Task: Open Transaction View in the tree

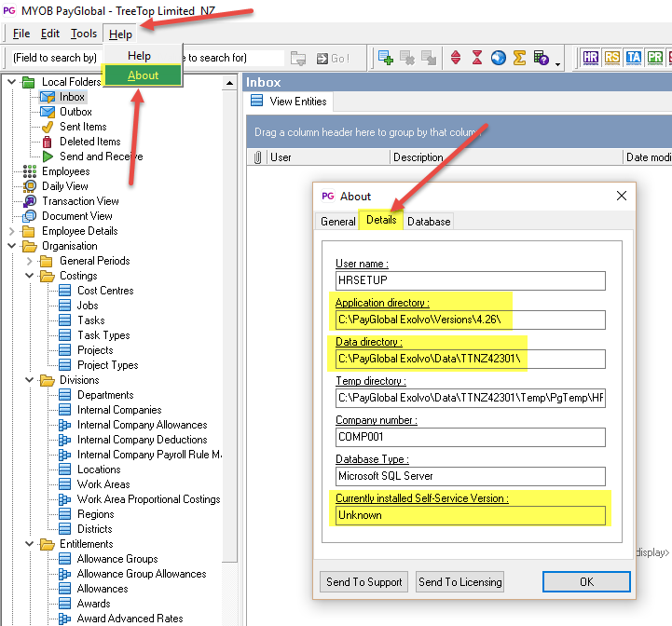Action: click(x=80, y=201)
